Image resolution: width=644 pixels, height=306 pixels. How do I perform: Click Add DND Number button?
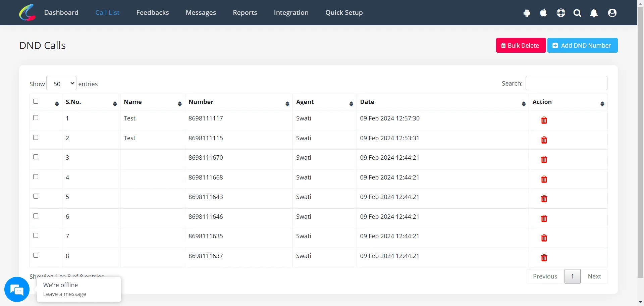(x=583, y=45)
